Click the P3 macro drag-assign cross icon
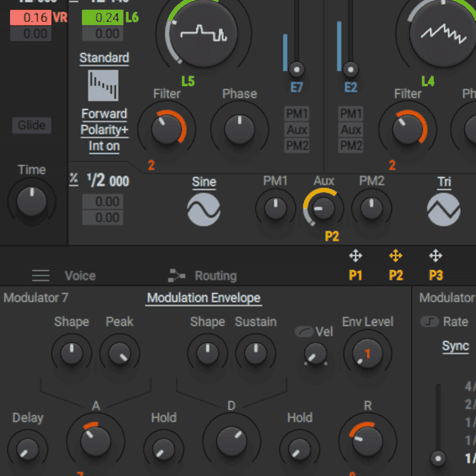 click(x=436, y=256)
